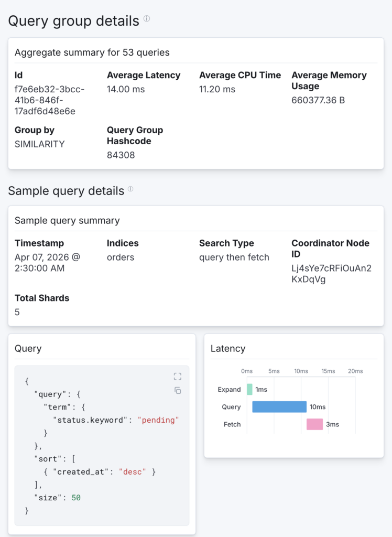392x537 pixels.
Task: Click the 10ms label on the Query bar
Action: (x=318, y=407)
